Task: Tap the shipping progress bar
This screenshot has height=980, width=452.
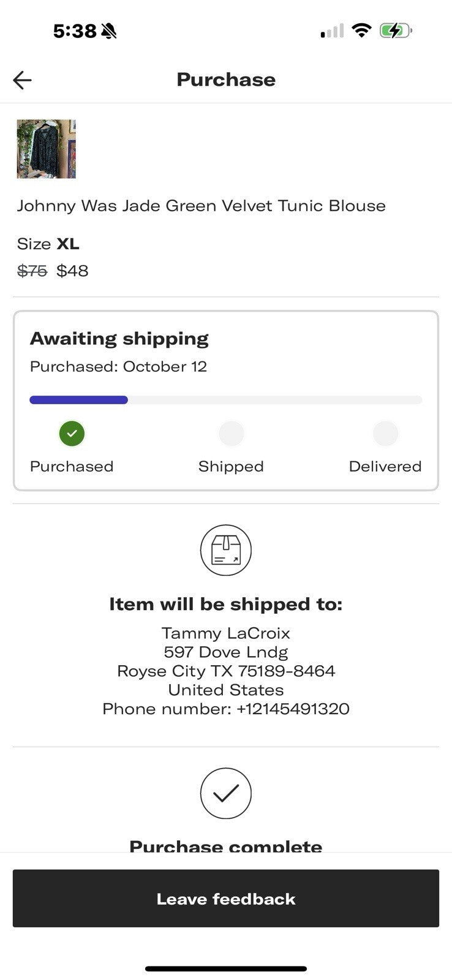Action: tap(226, 400)
